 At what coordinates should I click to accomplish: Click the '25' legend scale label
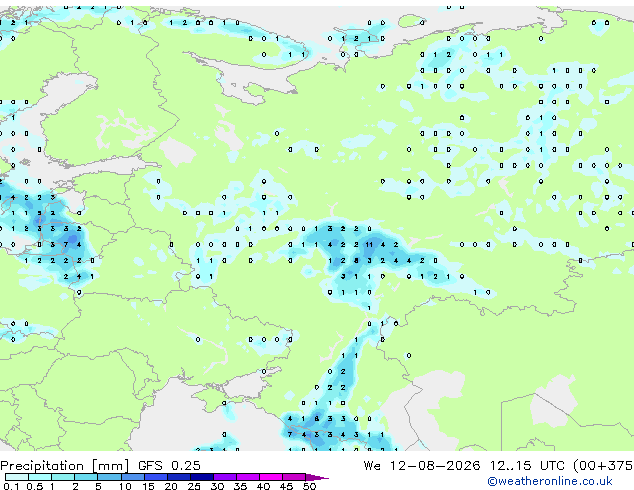194,486
